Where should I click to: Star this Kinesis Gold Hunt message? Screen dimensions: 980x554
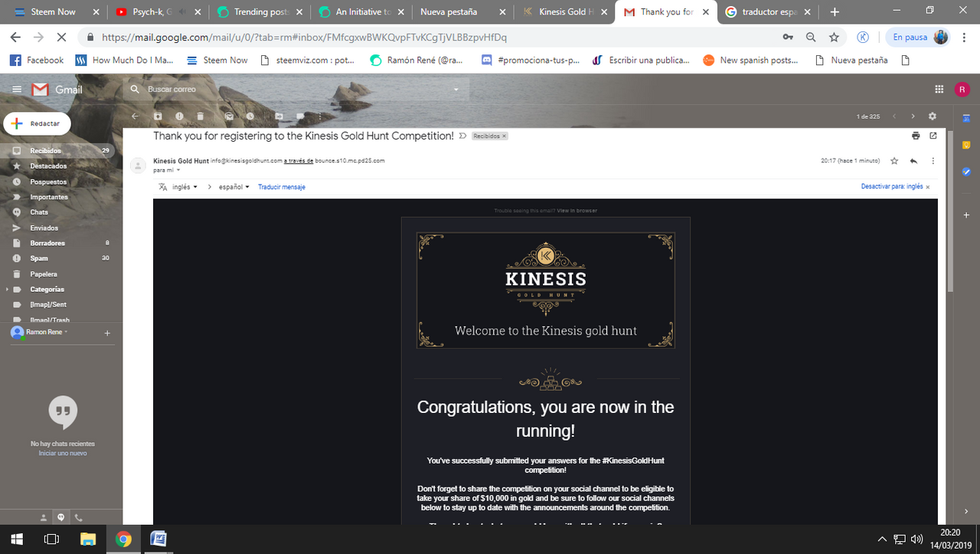coord(894,161)
